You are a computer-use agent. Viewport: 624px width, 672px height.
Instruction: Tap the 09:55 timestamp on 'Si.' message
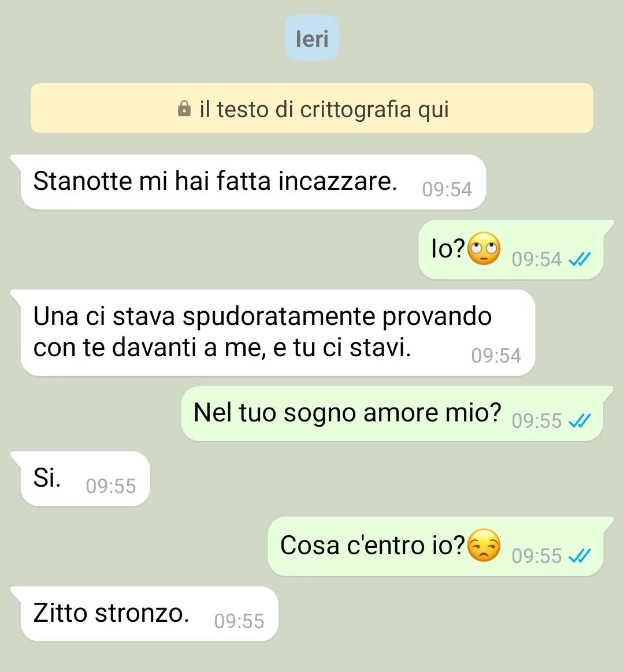click(111, 486)
